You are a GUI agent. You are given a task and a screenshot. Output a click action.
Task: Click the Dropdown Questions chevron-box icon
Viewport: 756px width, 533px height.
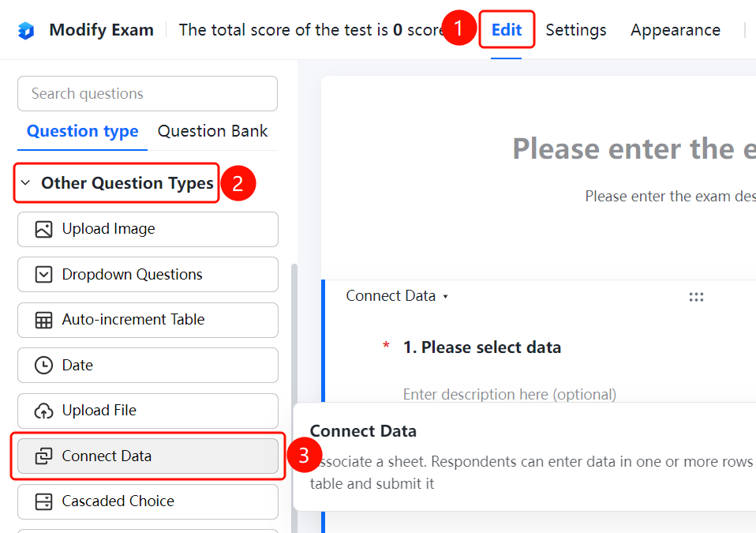43,275
